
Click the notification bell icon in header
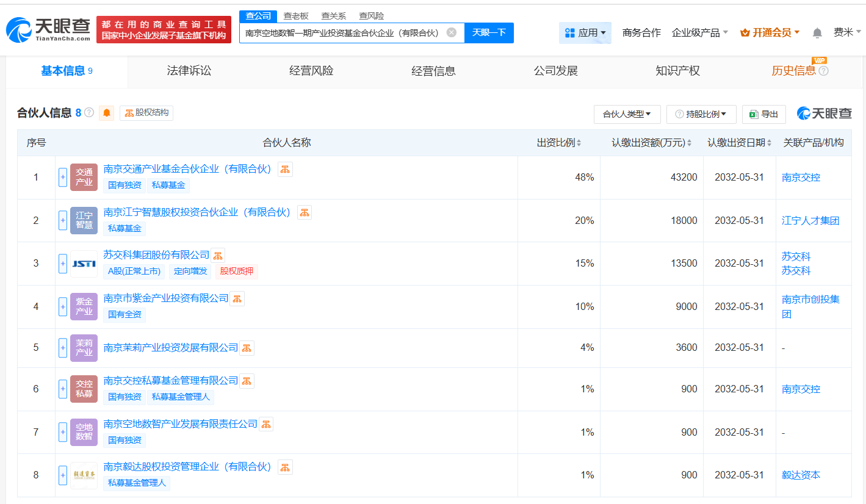[817, 33]
